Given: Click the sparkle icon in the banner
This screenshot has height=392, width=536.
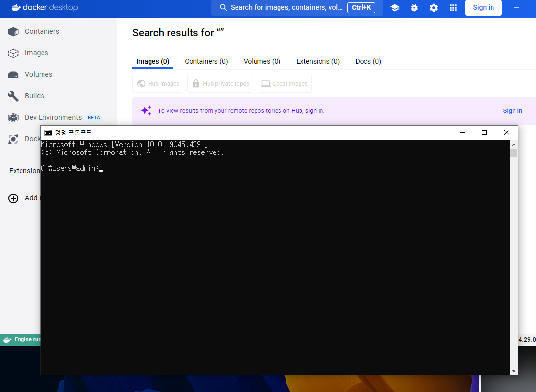Looking at the screenshot, I should (146, 110).
